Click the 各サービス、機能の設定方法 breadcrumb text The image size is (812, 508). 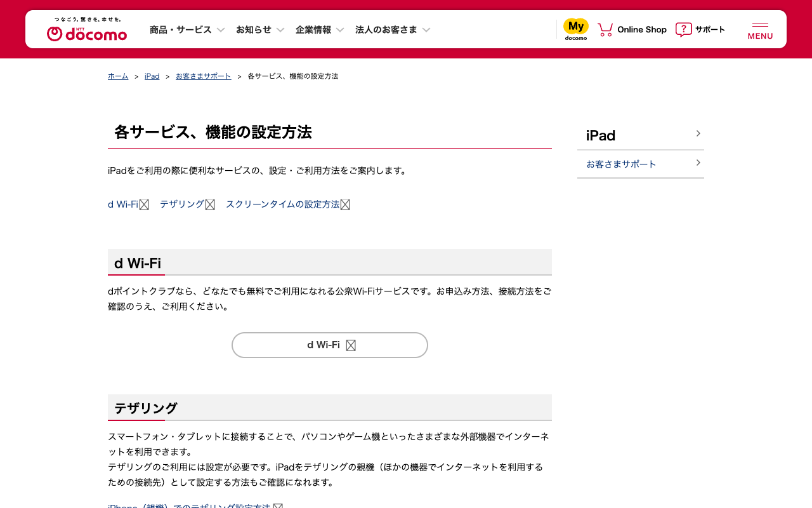click(x=293, y=76)
